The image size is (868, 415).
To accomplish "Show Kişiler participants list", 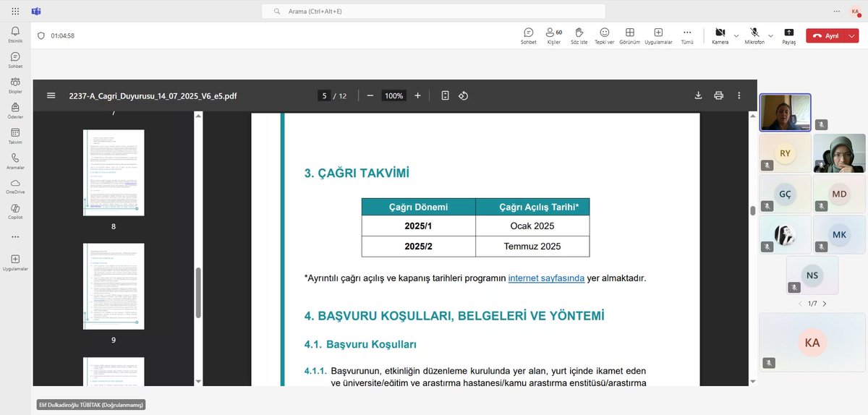I will (554, 35).
